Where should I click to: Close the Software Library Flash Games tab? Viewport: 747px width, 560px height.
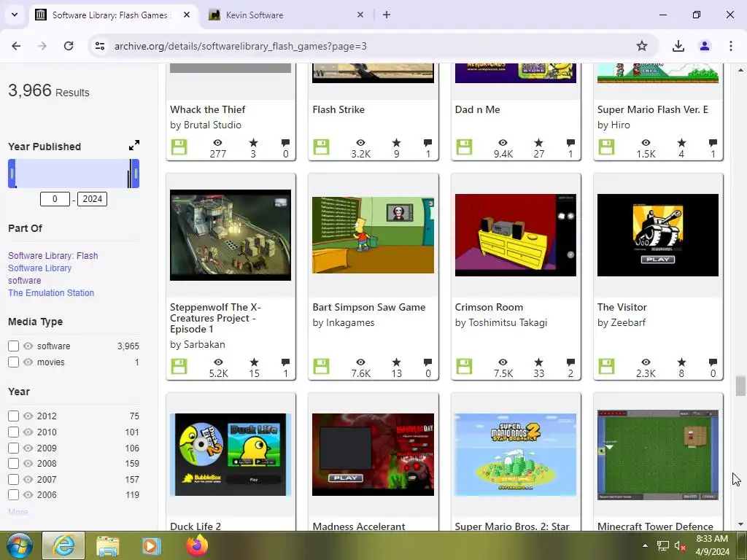coord(187,15)
